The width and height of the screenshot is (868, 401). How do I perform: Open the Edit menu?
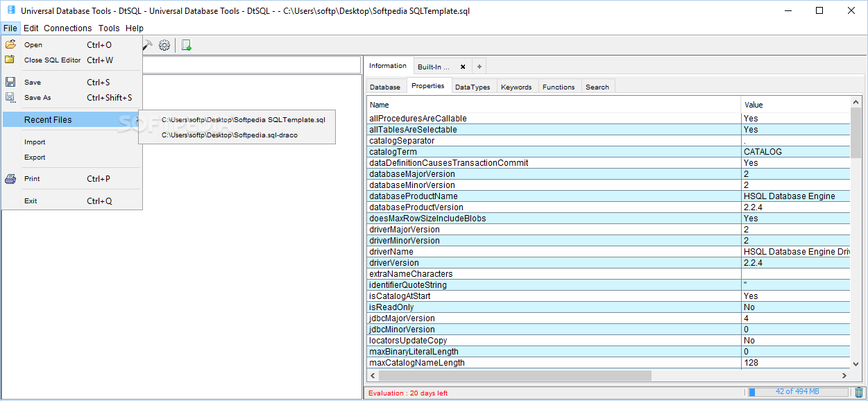[31, 28]
